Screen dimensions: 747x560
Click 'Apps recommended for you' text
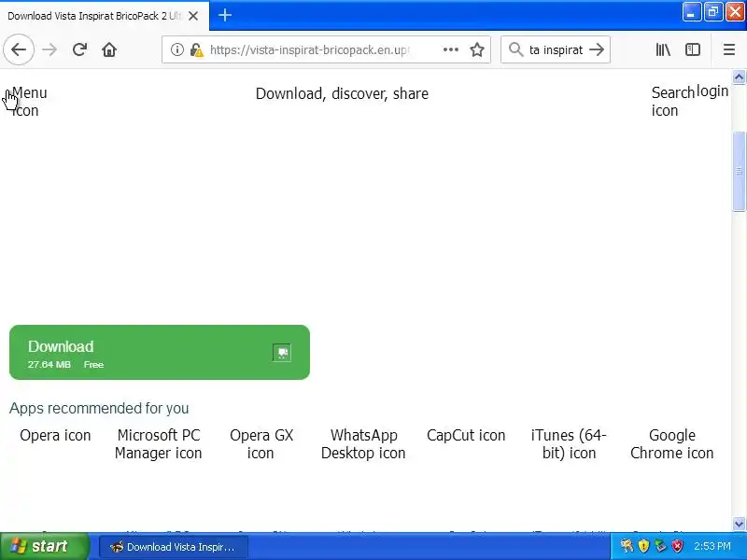click(99, 408)
